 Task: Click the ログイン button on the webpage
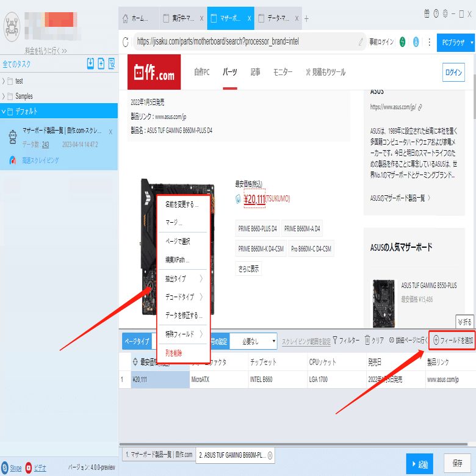pos(453,72)
